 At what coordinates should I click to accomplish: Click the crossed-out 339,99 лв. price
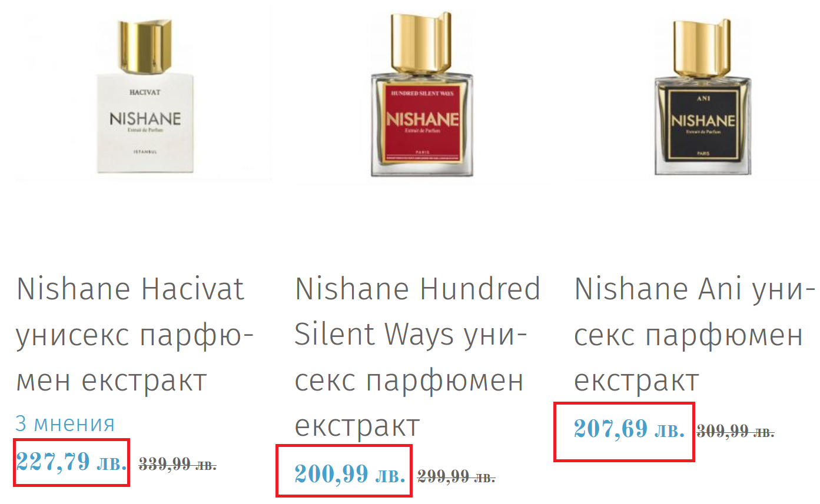pos(177,465)
